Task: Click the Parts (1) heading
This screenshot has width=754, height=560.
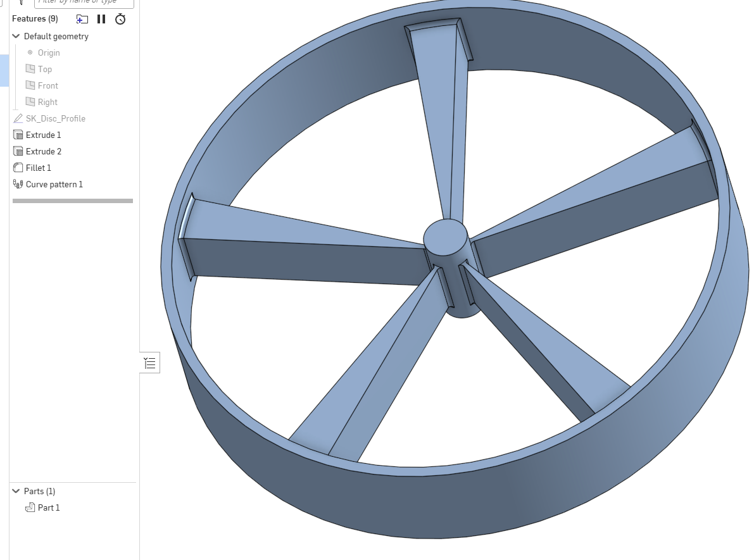Action: (39, 491)
